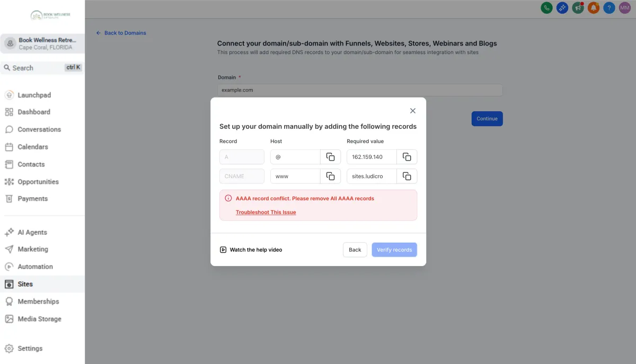Copy the sites.ludicro CNAME value

tap(407, 176)
